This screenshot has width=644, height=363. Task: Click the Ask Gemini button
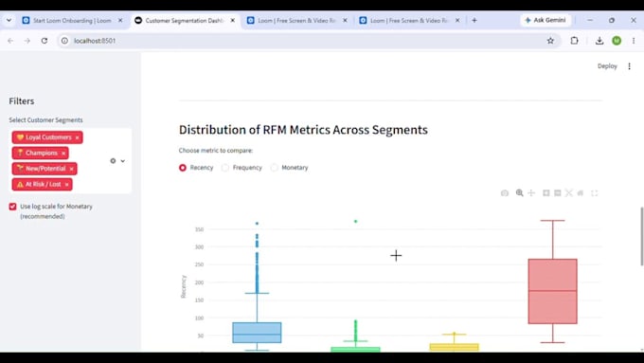coord(546,20)
